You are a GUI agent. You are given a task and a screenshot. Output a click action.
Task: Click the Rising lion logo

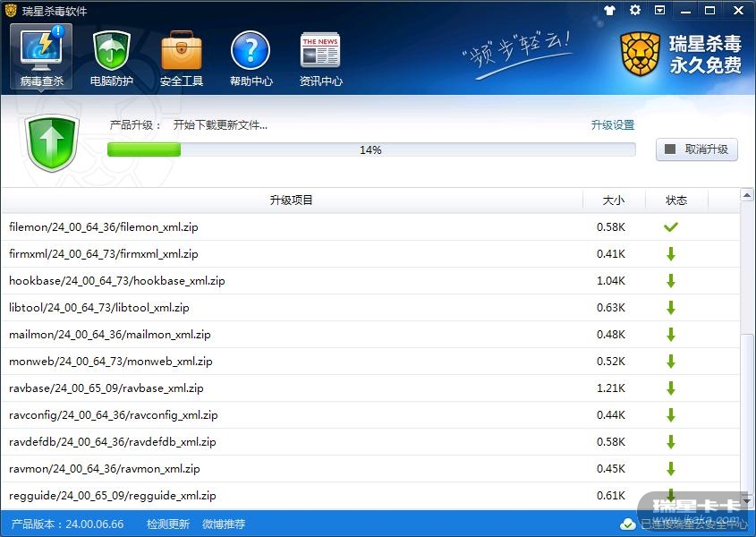[640, 54]
